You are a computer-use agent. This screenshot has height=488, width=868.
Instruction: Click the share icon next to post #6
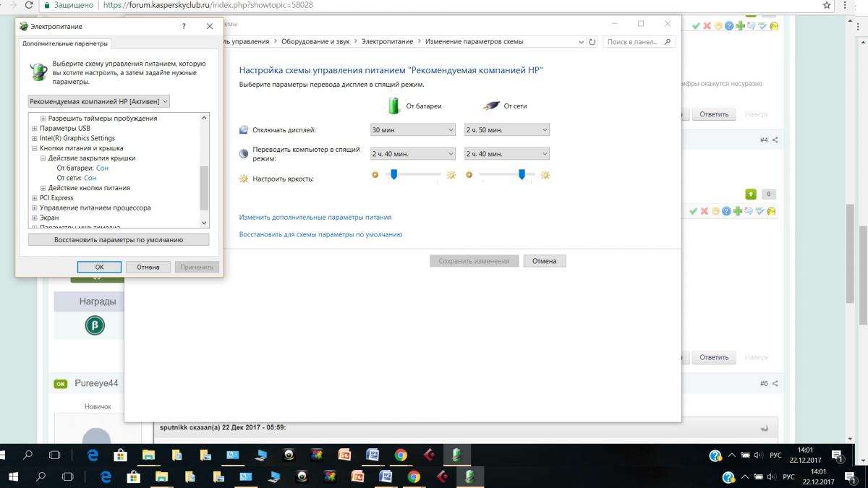[775, 383]
